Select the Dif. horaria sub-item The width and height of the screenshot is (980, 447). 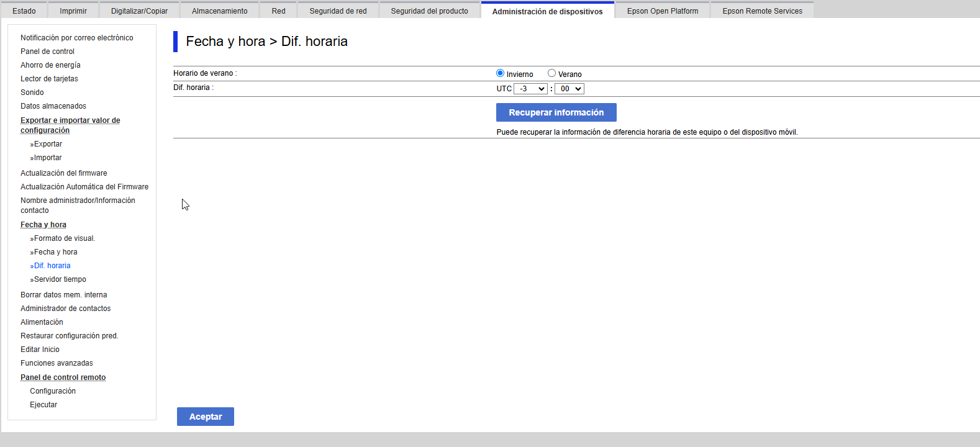click(52, 266)
